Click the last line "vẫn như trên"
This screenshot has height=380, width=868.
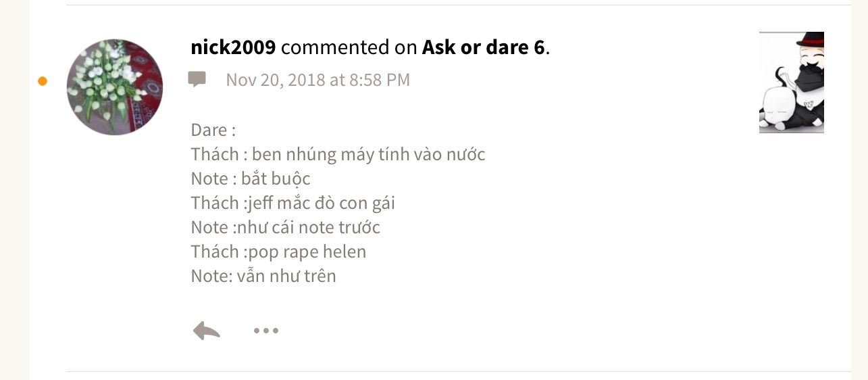[286, 276]
